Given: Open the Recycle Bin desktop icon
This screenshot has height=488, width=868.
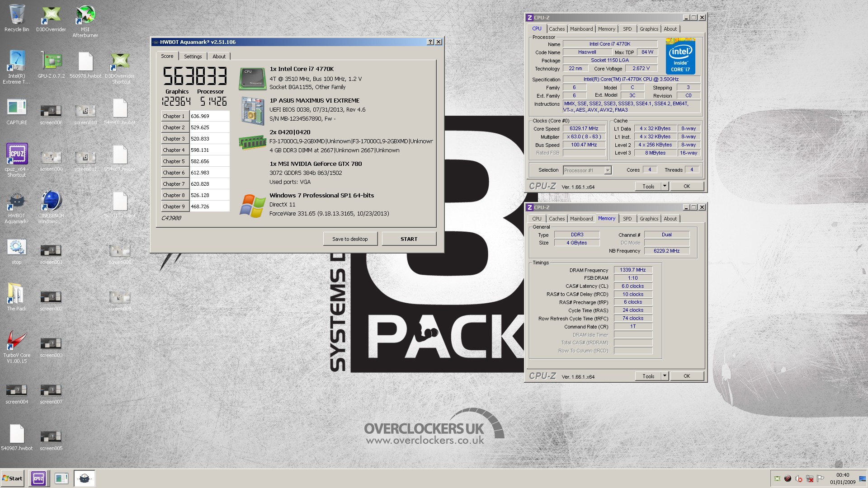Looking at the screenshot, I should click(x=17, y=18).
